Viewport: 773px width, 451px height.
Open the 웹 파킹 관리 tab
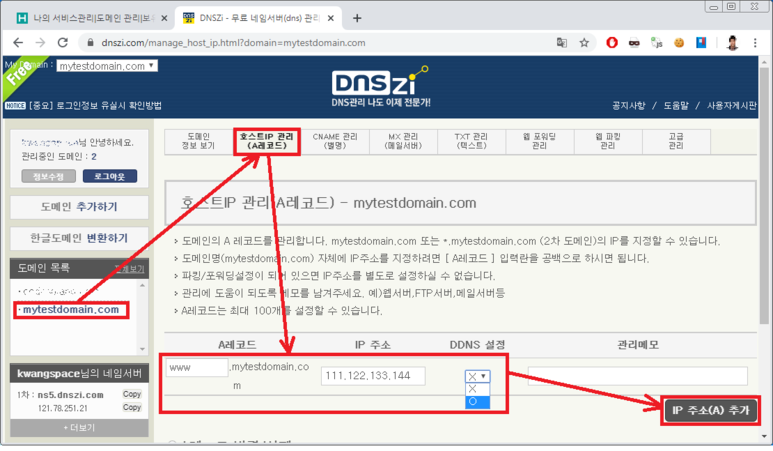click(x=608, y=141)
